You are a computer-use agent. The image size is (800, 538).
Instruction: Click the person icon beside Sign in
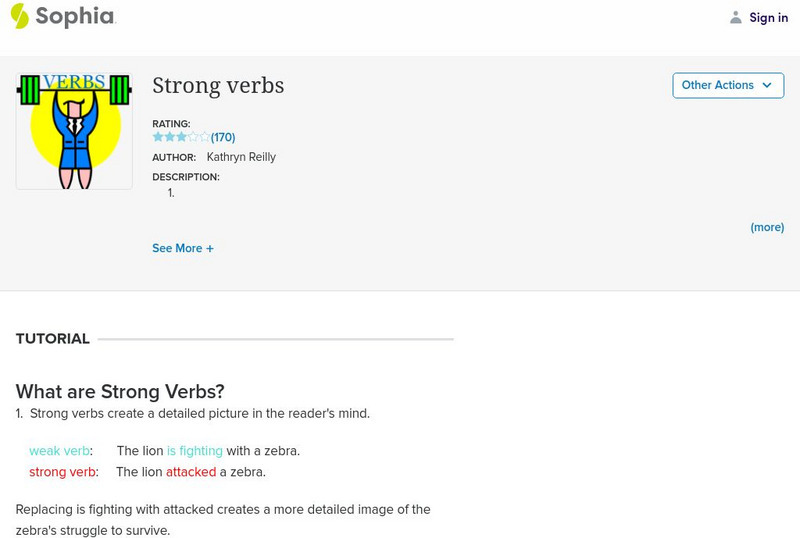pyautogui.click(x=736, y=17)
